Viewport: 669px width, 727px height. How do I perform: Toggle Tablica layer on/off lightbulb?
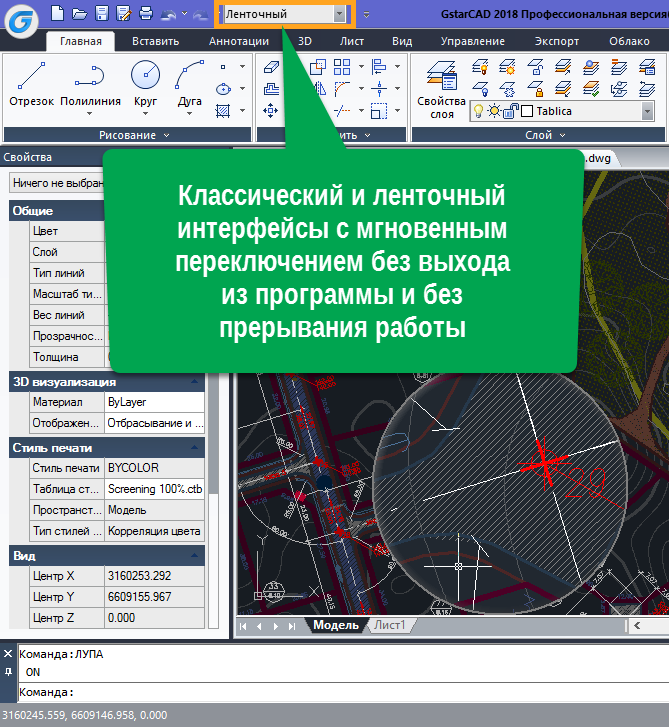tap(478, 111)
